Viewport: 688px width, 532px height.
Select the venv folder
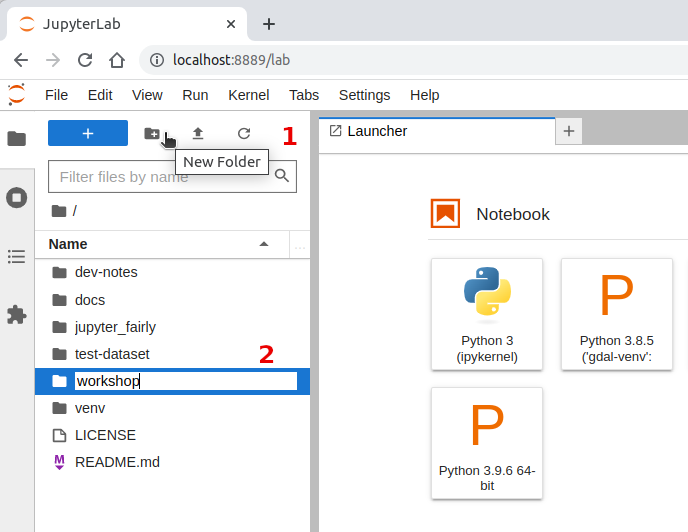(172, 408)
